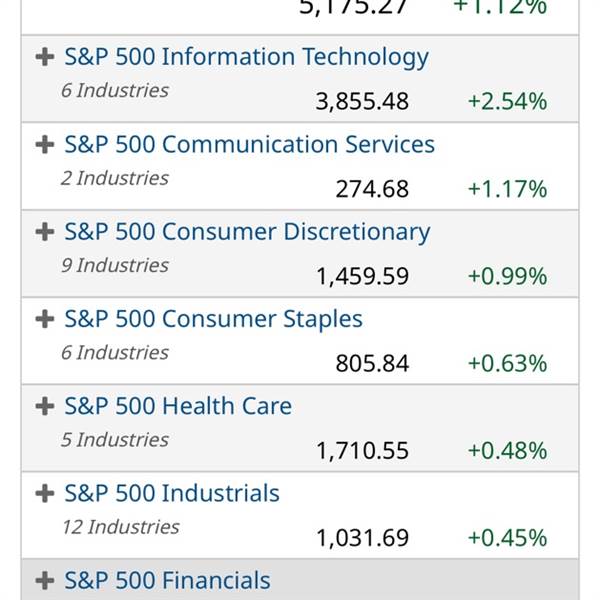Expand the S&P 500 Financials plus icon
Screen dimensions: 600x600
point(44,581)
